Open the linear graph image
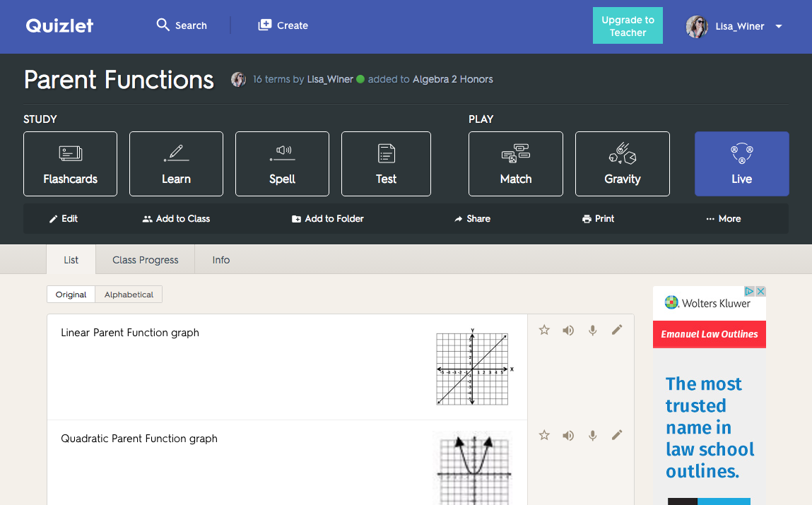812x505 pixels. tap(473, 367)
